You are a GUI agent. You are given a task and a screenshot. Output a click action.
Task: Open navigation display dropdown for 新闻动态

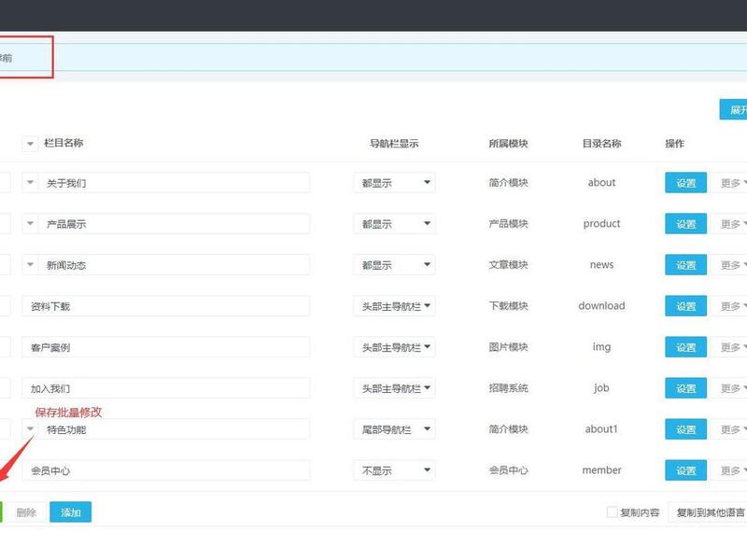pyautogui.click(x=394, y=264)
